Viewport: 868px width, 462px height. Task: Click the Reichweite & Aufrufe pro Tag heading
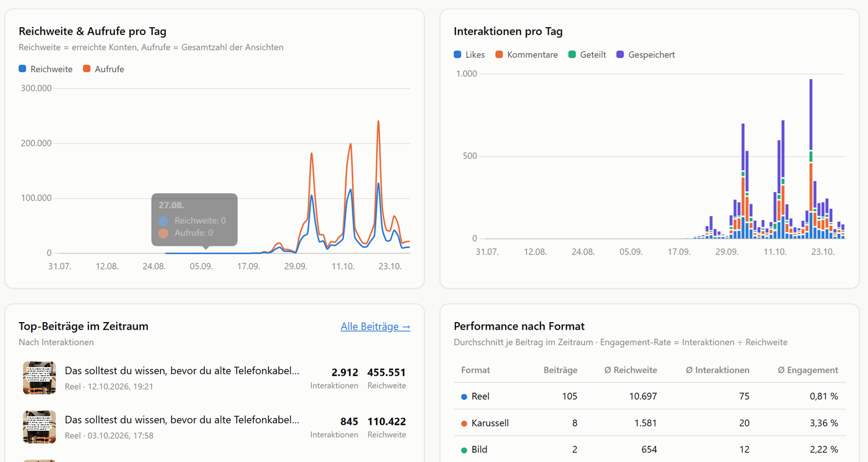coord(93,31)
